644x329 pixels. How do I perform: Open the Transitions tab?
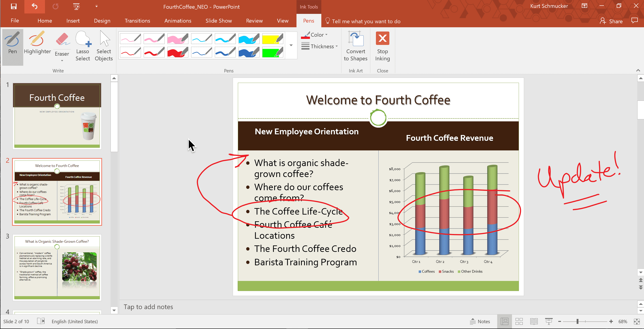pos(137,21)
